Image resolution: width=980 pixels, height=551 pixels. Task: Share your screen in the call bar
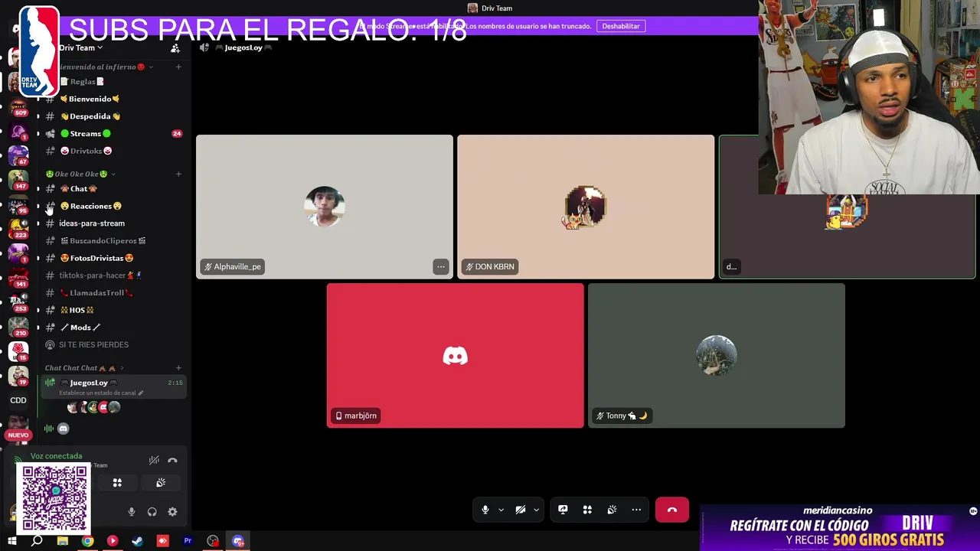pyautogui.click(x=563, y=510)
